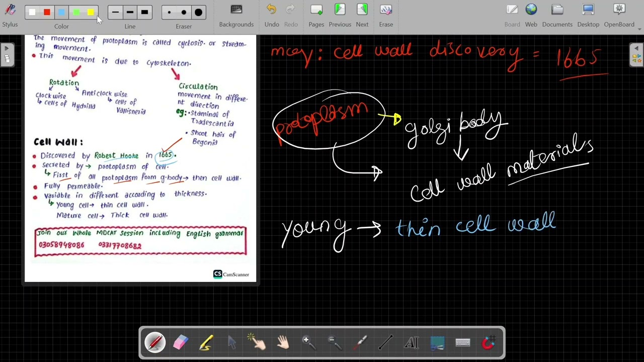Select the medium eraser size
Viewport: 644px width, 362px height.
pos(184,12)
